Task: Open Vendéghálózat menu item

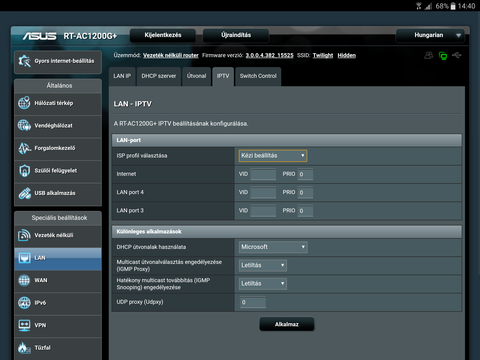Action: point(58,126)
